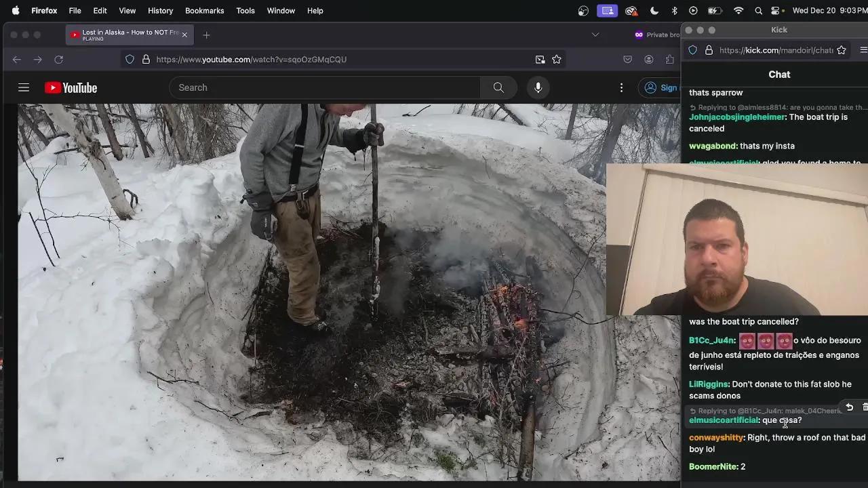Toggle tracking protection with the shield icon
The height and width of the screenshot is (488, 868).
pos(130,60)
